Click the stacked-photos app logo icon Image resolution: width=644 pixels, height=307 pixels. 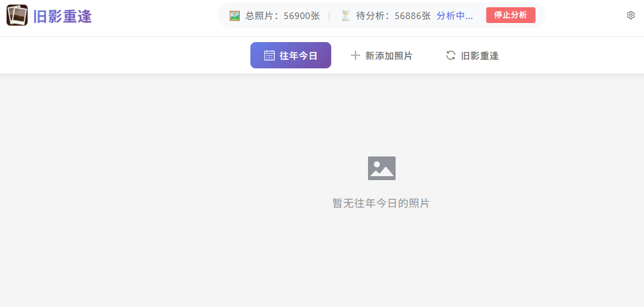(17, 15)
